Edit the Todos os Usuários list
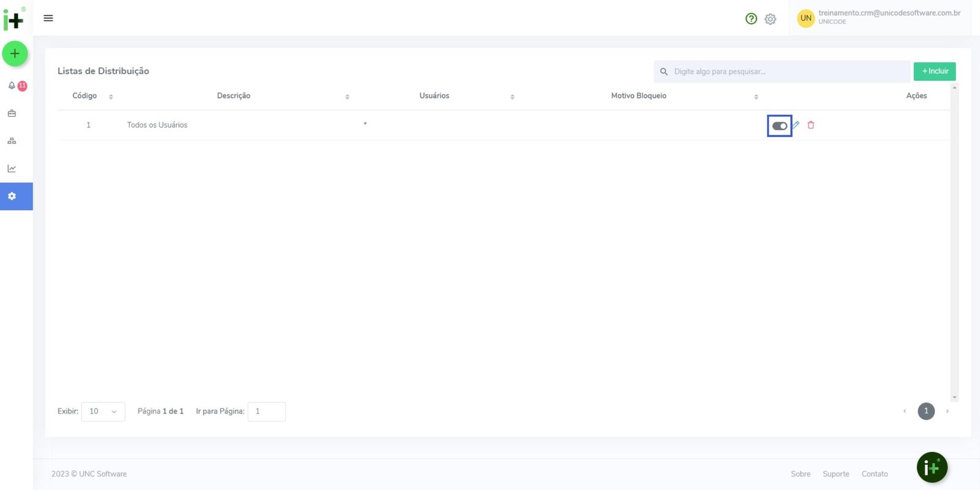 coord(796,125)
